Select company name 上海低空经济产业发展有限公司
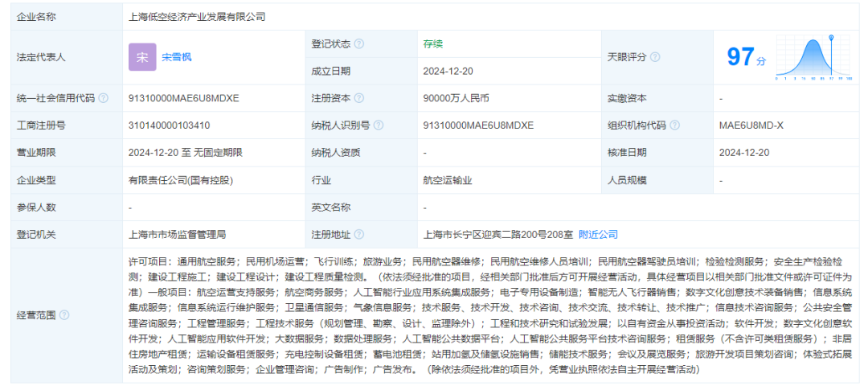The height and width of the screenshot is (386, 868). (x=197, y=16)
